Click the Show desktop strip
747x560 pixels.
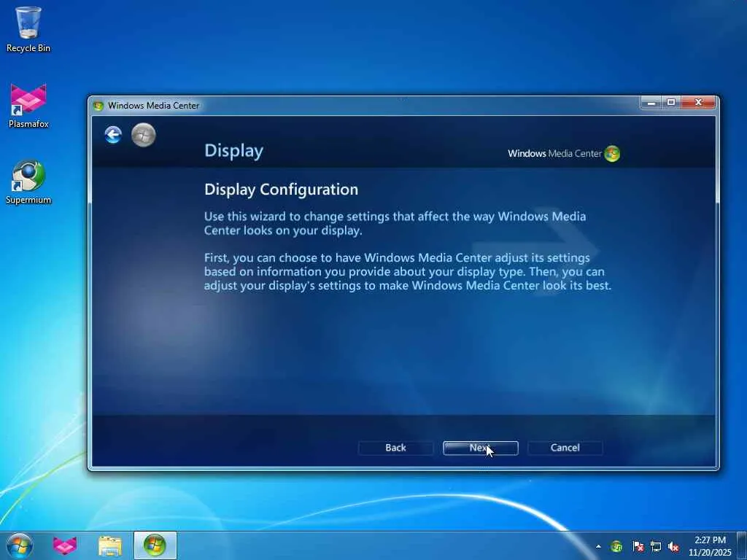pos(742,546)
